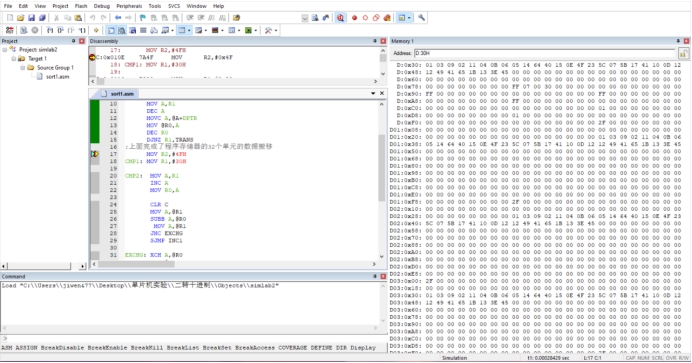Show the next statement arrow icon
Screen dimensions: 692x363
[96, 30]
